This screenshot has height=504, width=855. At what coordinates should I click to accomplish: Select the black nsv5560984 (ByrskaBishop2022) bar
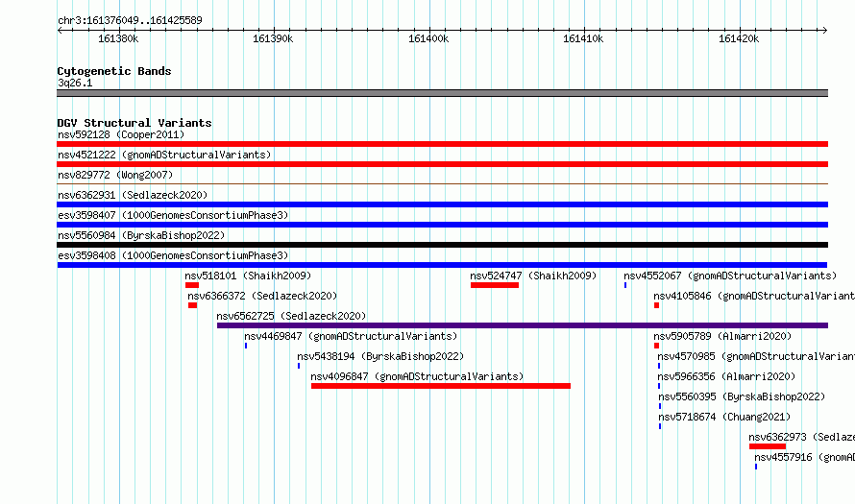click(x=442, y=245)
